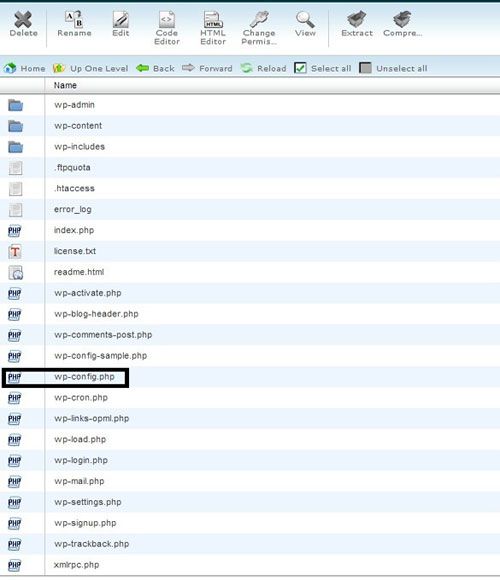Select the xmlrpc.php file name
The height and width of the screenshot is (580, 500).
point(77,565)
